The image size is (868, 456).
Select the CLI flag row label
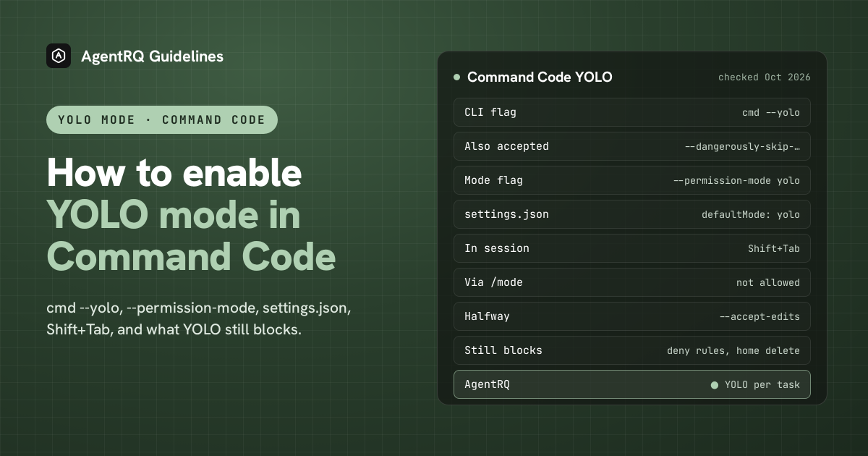pos(490,112)
